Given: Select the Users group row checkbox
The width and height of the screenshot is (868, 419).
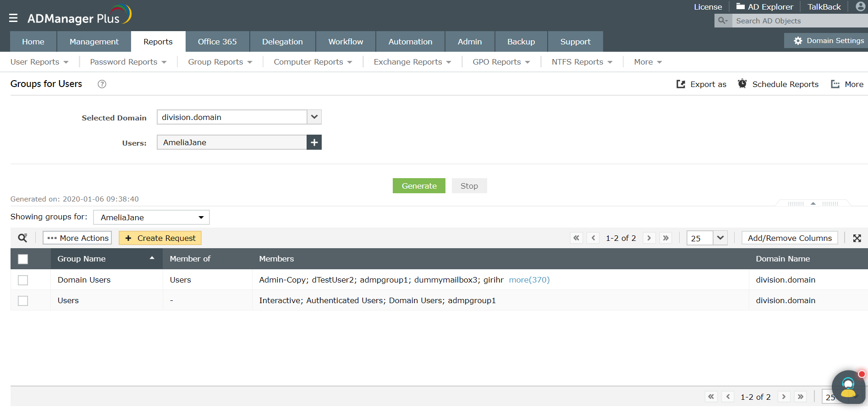Looking at the screenshot, I should pos(23,300).
